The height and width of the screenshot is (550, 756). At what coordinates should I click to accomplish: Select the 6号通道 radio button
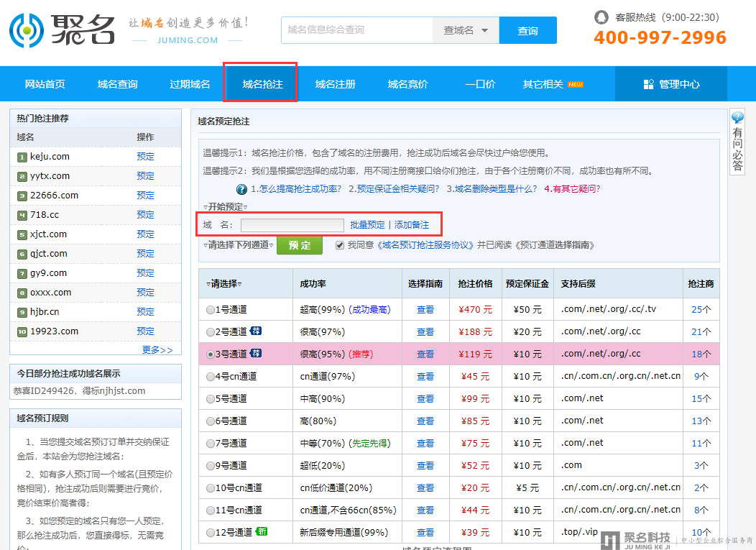click(x=211, y=421)
